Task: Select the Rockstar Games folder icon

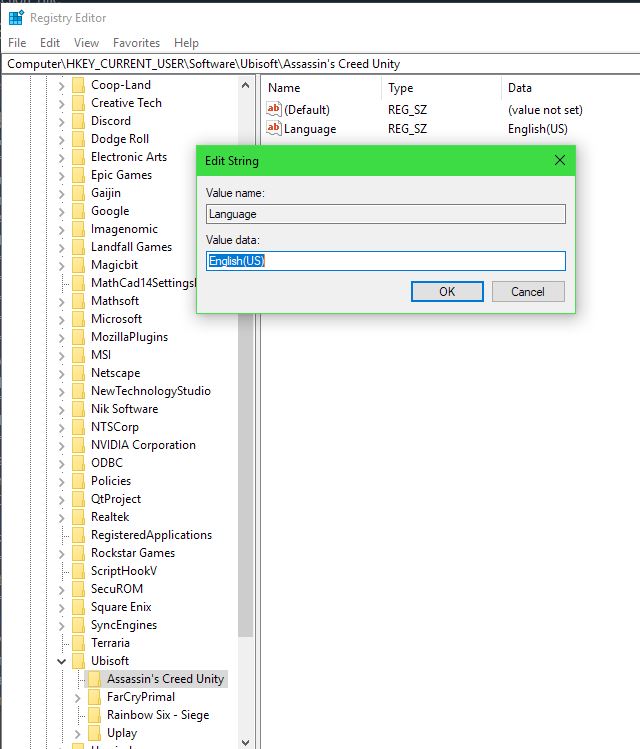Action: point(78,553)
